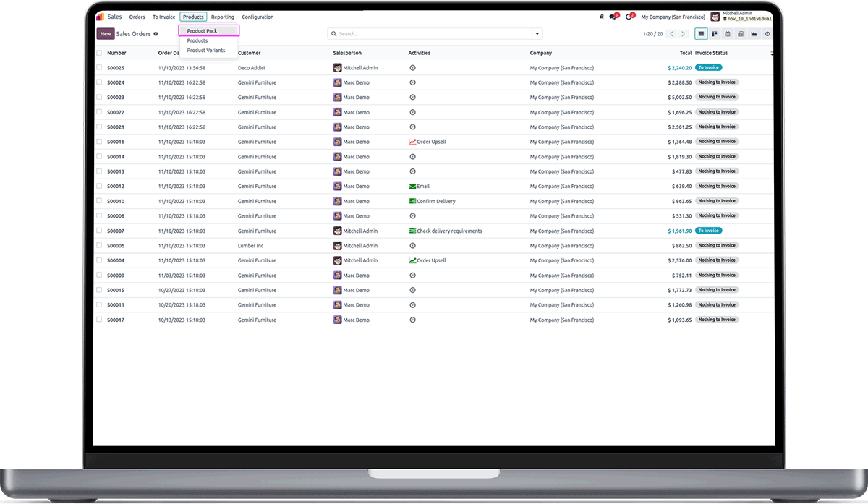
Task: Switch to calendar view
Action: (x=728, y=34)
